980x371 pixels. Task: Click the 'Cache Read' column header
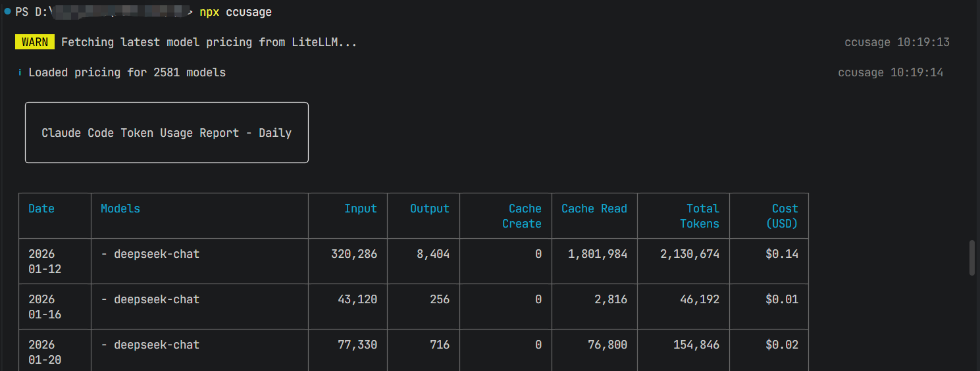(x=594, y=209)
